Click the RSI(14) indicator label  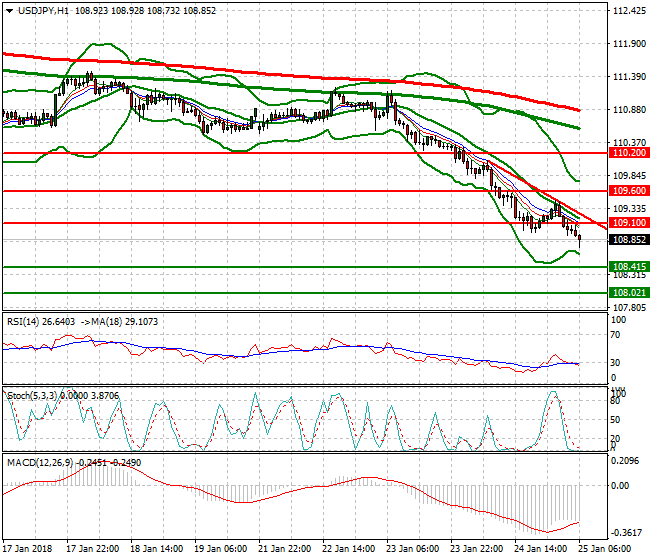[x=25, y=322]
